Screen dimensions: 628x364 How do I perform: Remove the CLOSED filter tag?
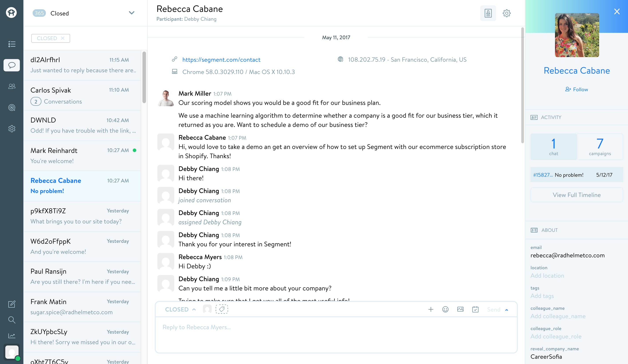tap(63, 38)
